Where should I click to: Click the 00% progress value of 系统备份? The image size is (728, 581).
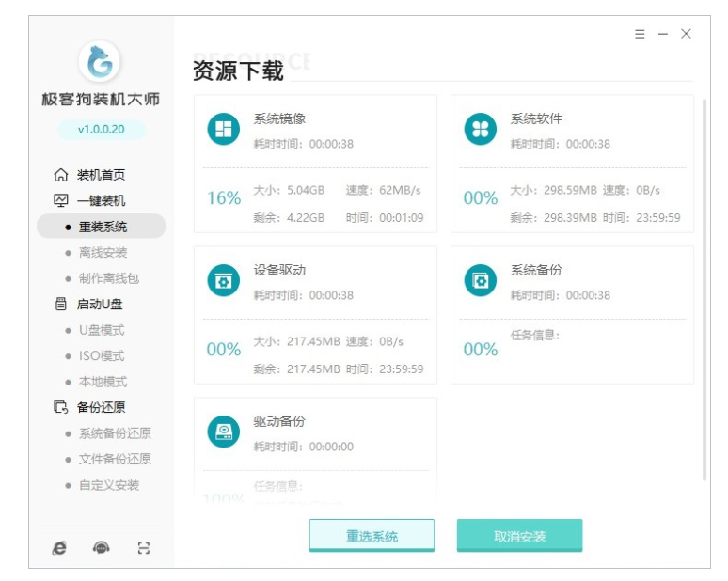[481, 350]
